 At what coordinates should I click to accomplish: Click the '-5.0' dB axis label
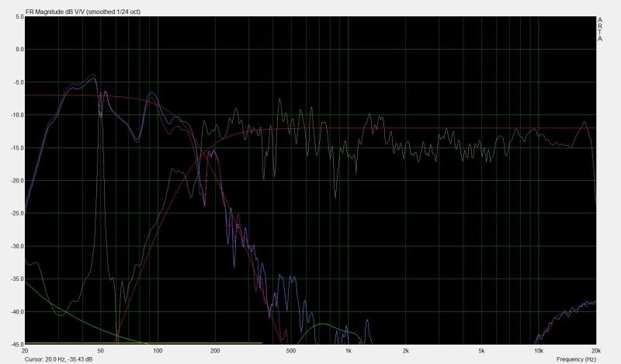[19, 82]
